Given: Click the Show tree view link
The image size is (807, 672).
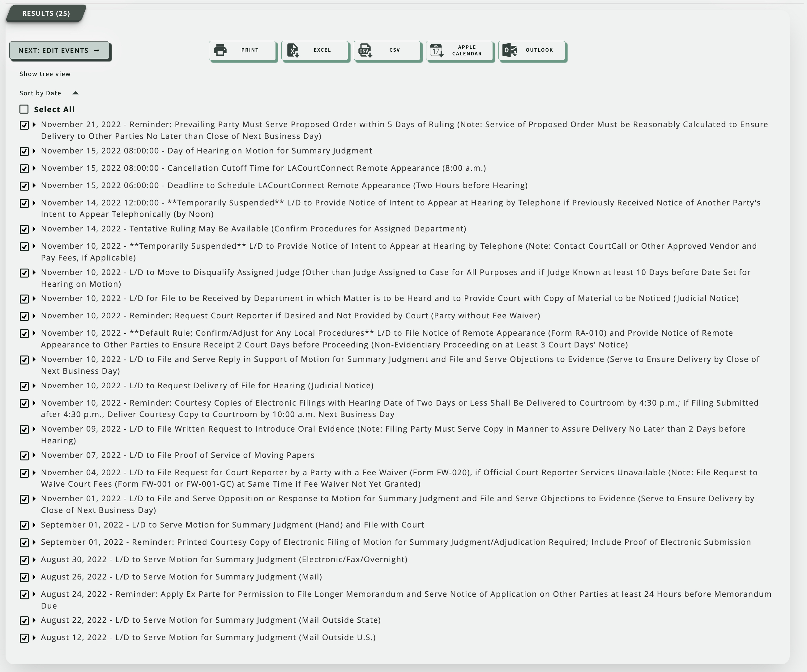Looking at the screenshot, I should [45, 74].
